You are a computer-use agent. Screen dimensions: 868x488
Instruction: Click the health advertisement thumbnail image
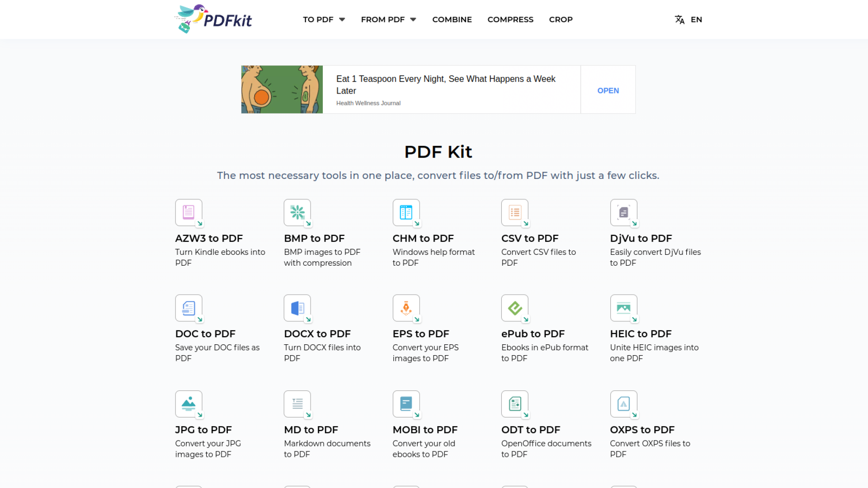(x=282, y=89)
